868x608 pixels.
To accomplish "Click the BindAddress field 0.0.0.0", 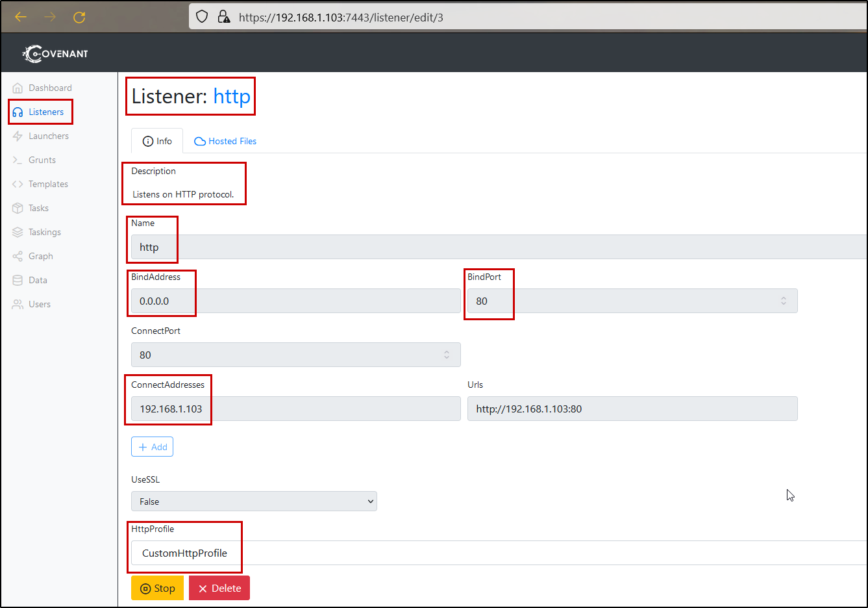I will [296, 301].
